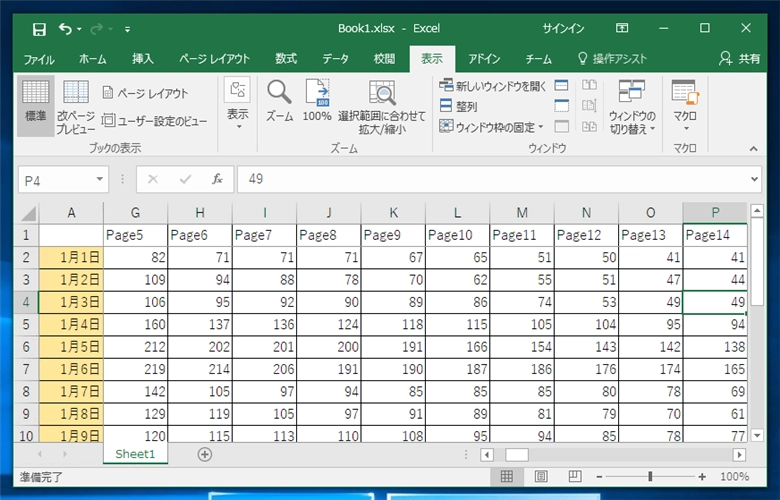Screen dimensions: 780x500
Task: Click the 共有 share button
Action: click(x=739, y=59)
